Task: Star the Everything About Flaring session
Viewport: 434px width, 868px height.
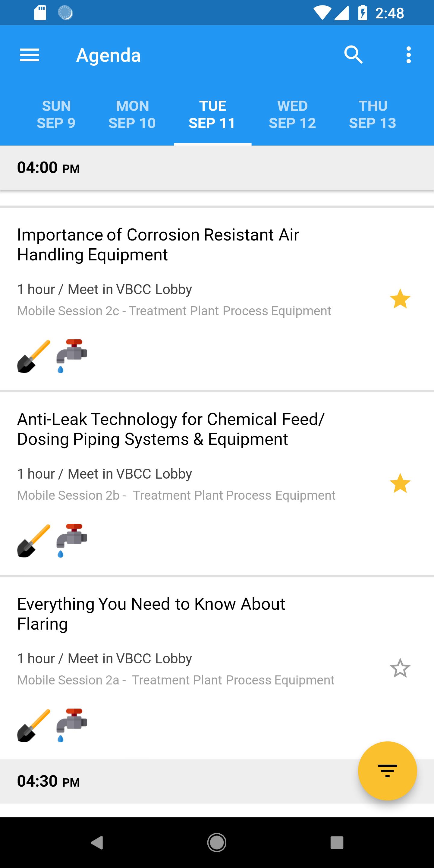Action: (400, 668)
